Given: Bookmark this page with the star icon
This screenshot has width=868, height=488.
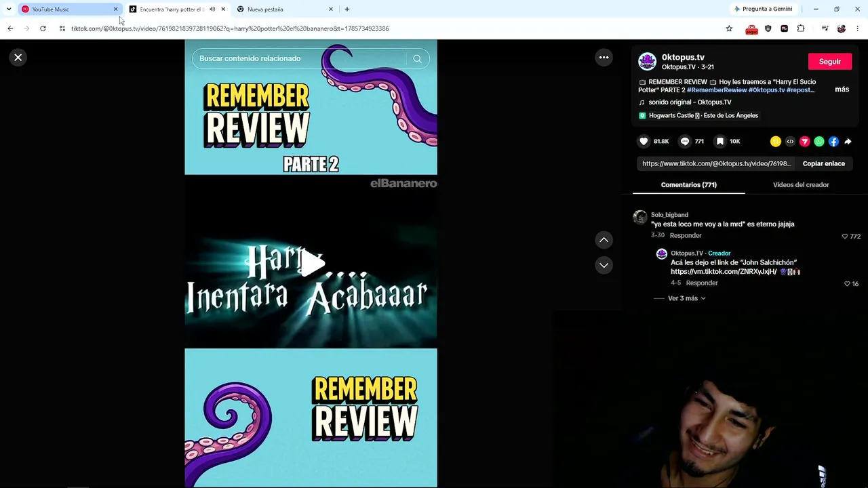Looking at the screenshot, I should [729, 28].
